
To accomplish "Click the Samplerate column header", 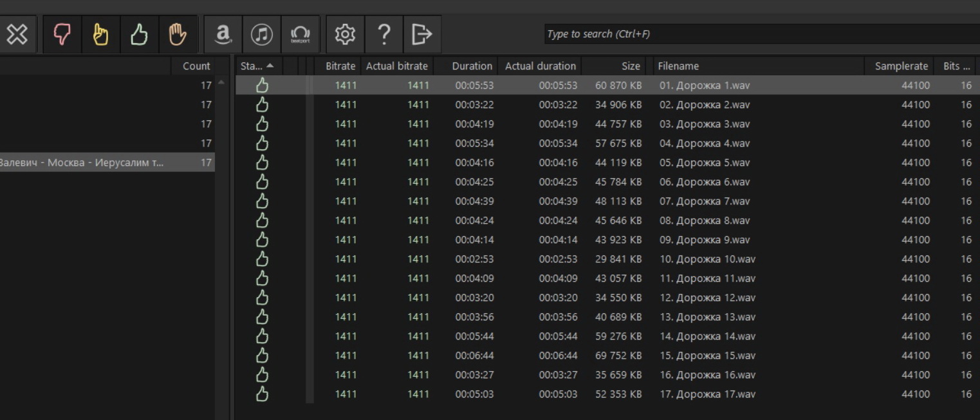I will click(x=901, y=66).
